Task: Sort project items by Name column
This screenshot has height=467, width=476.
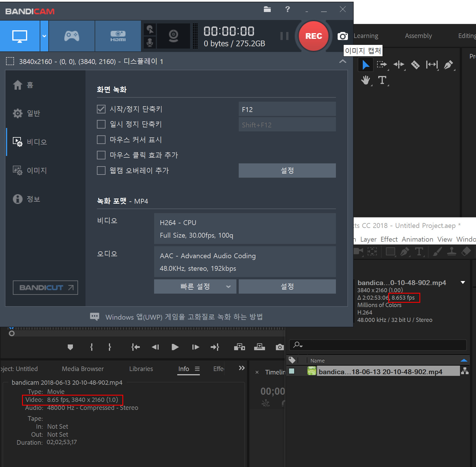Action: pyautogui.click(x=318, y=361)
